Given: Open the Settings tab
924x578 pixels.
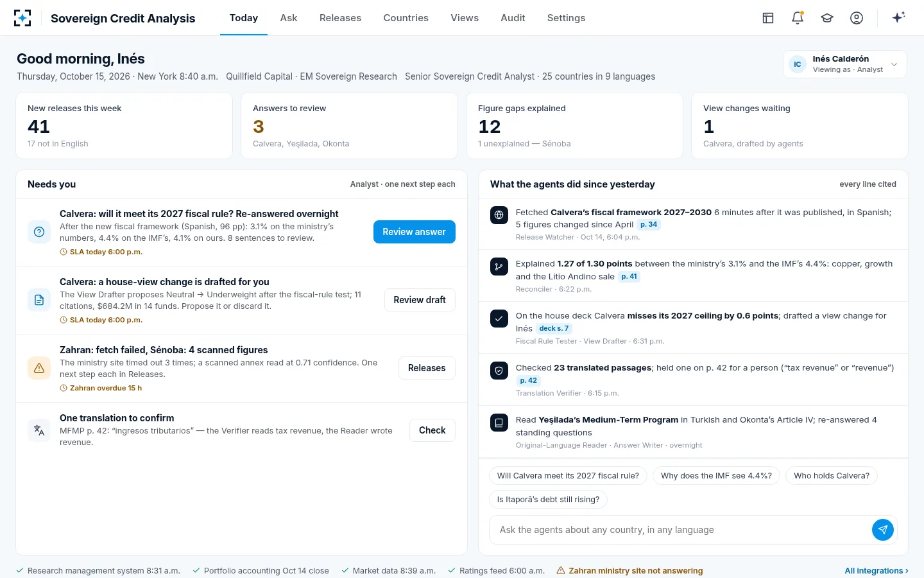Looking at the screenshot, I should [x=566, y=18].
